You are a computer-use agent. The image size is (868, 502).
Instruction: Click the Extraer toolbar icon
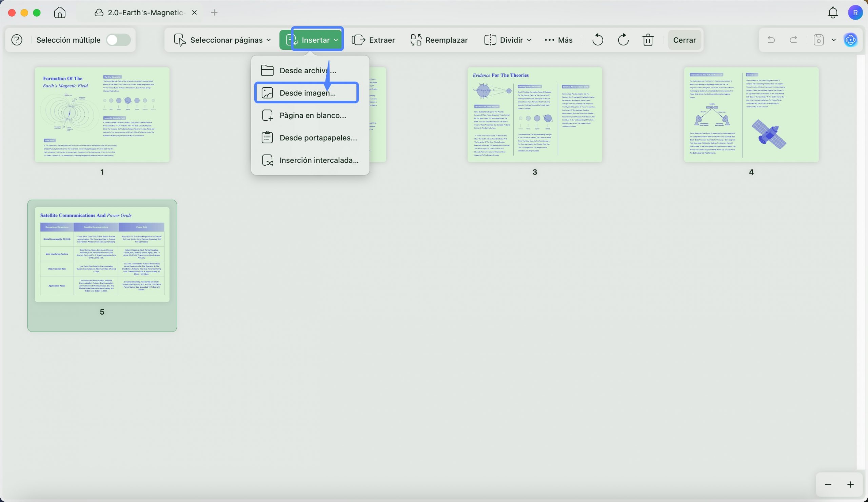373,40
